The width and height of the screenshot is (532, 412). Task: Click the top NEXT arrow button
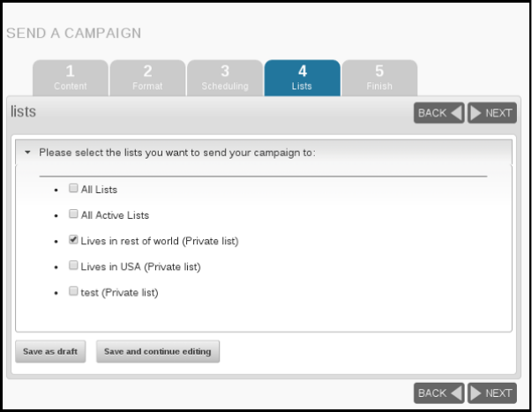pos(492,113)
